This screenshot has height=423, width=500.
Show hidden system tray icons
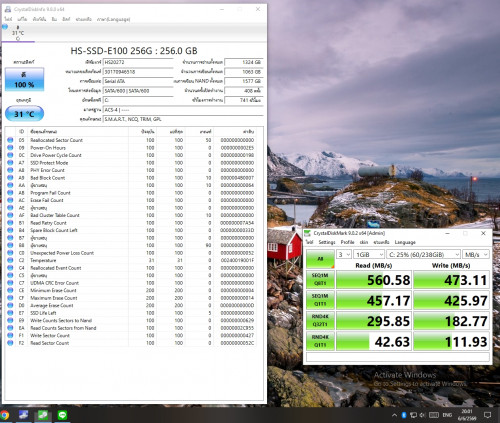[395, 415]
